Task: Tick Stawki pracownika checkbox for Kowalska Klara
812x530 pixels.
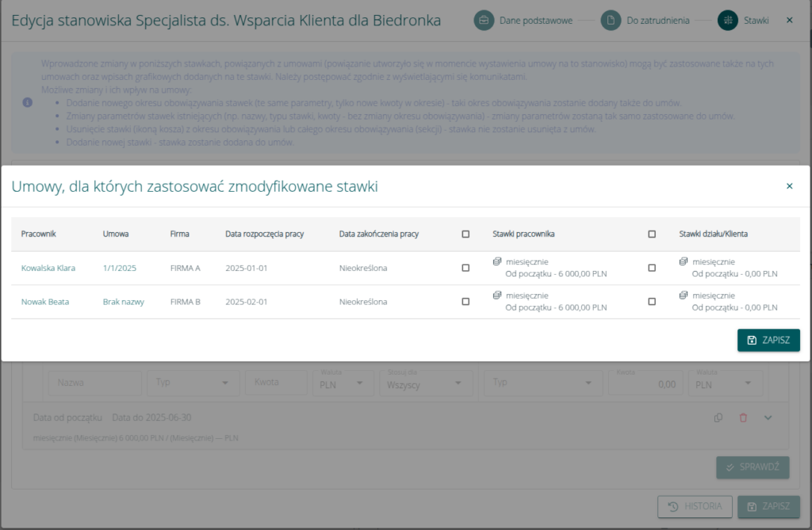Action: [x=465, y=268]
